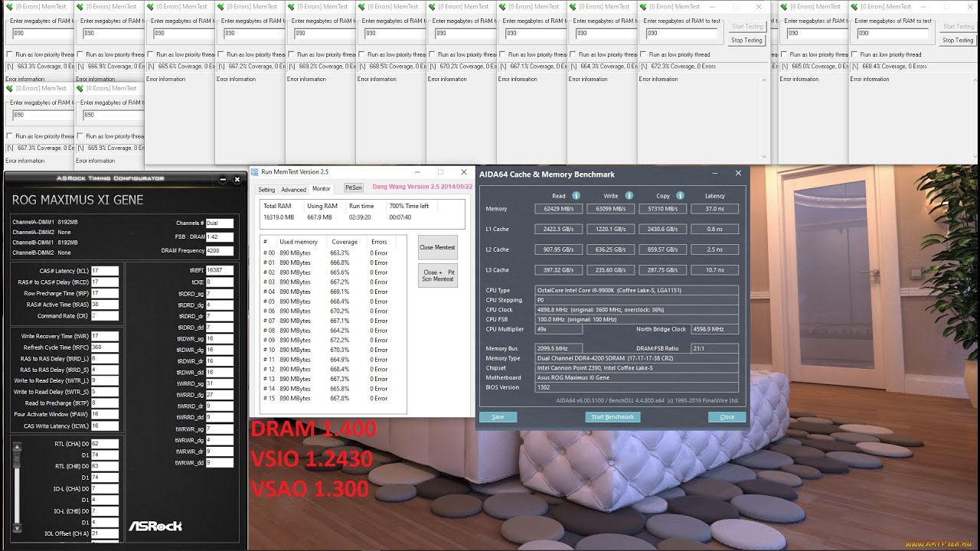The width and height of the screenshot is (980, 551).
Task: Stop Testing in the 668.4% coverage MemTest window
Action: 958,40
